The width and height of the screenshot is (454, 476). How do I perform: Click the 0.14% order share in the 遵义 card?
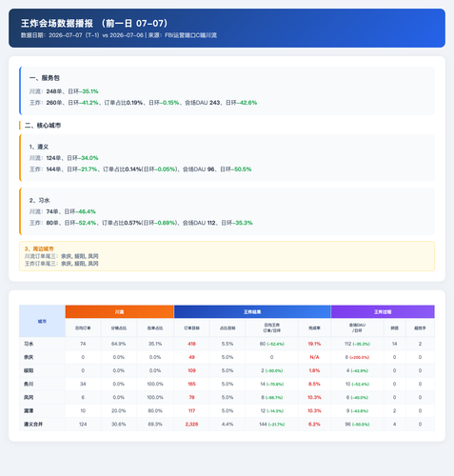click(133, 169)
